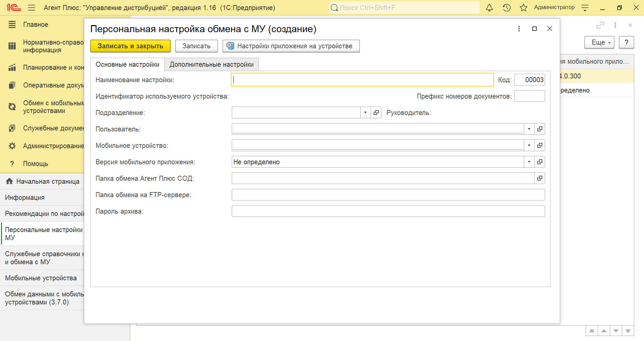This screenshot has width=644, height=341.
Task: Open Версия мобильного приложения open icon
Action: (540, 162)
